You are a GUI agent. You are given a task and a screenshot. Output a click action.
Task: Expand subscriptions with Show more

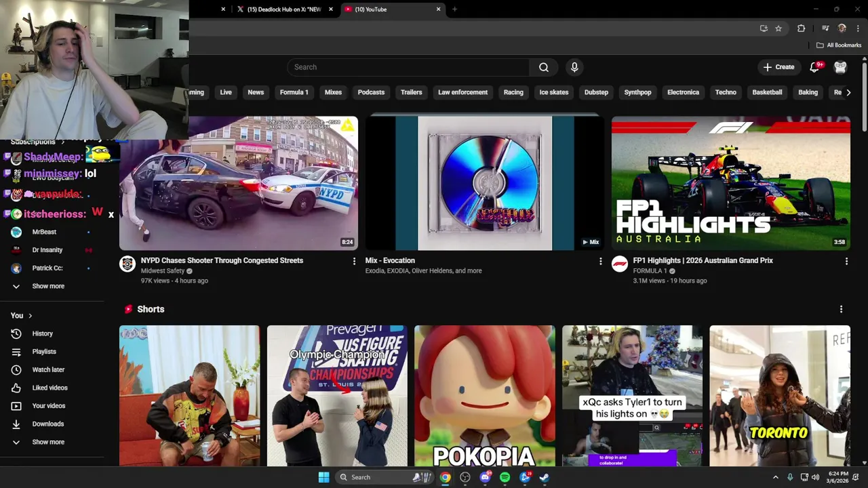(x=47, y=286)
